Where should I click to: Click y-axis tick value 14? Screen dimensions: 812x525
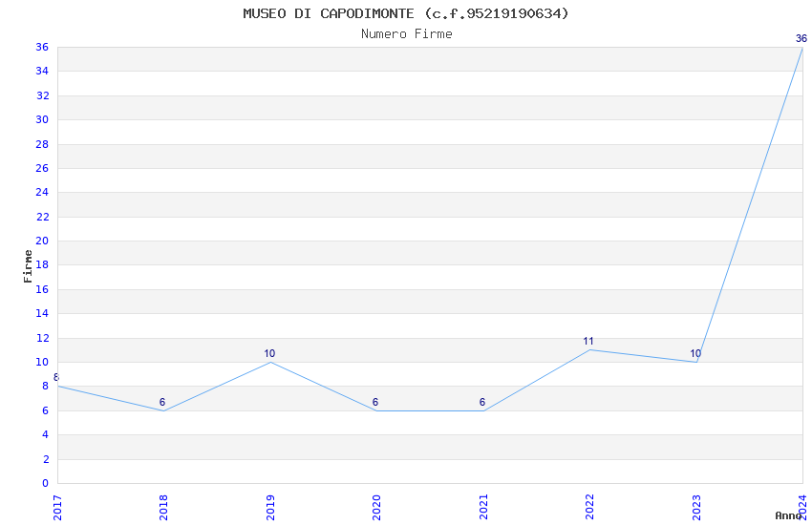point(42,313)
